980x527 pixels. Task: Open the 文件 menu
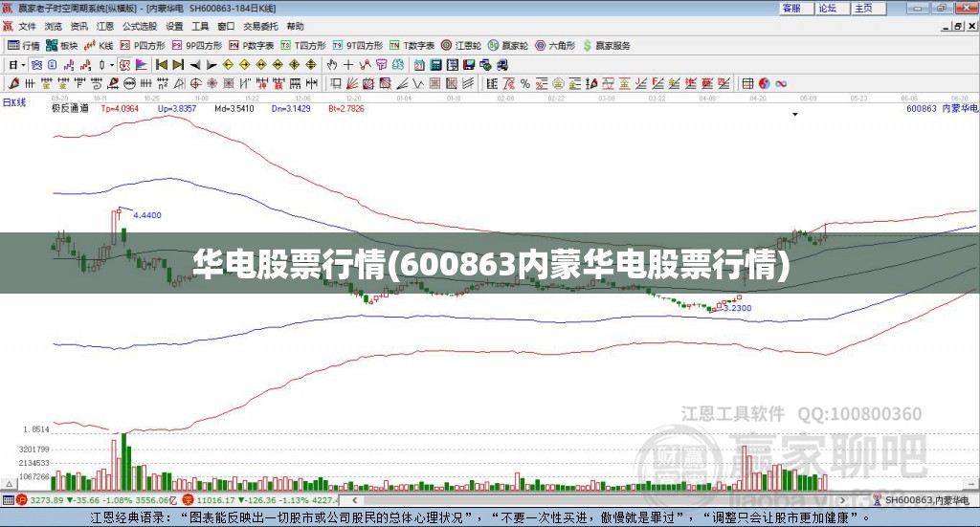28,26
